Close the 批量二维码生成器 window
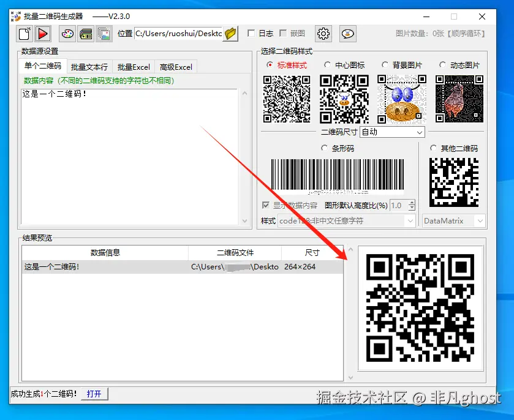Screen dimensions: 514x420 click(x=482, y=17)
